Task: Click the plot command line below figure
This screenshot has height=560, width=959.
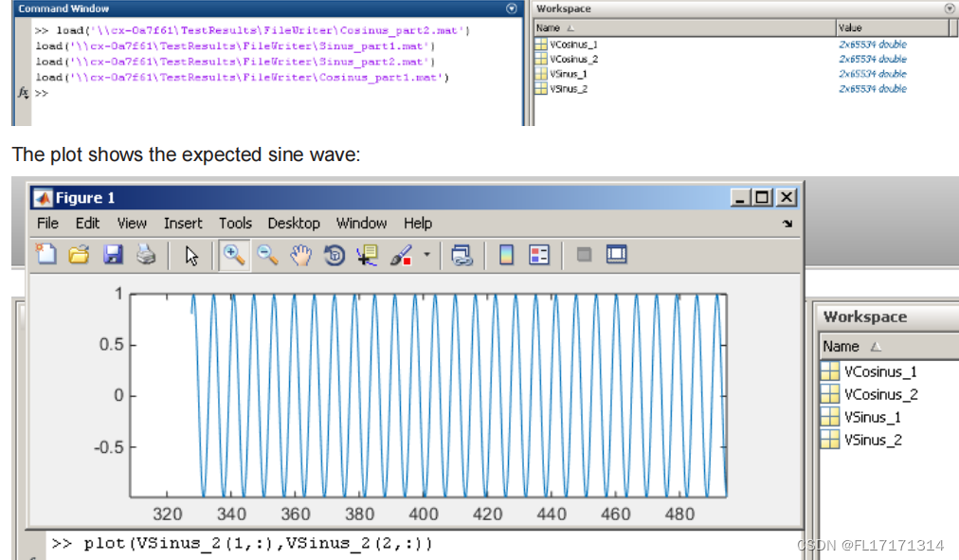Action: (x=243, y=544)
